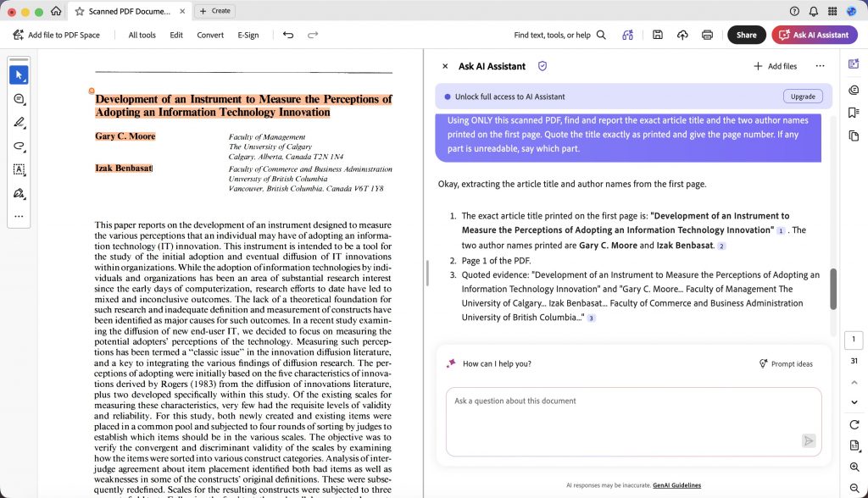868x498 pixels.
Task: Open more tools ellipsis in quick toolbar
Action: 19,216
